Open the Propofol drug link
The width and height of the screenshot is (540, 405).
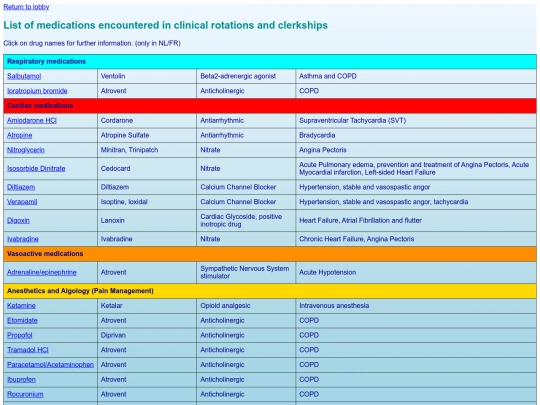[20, 335]
